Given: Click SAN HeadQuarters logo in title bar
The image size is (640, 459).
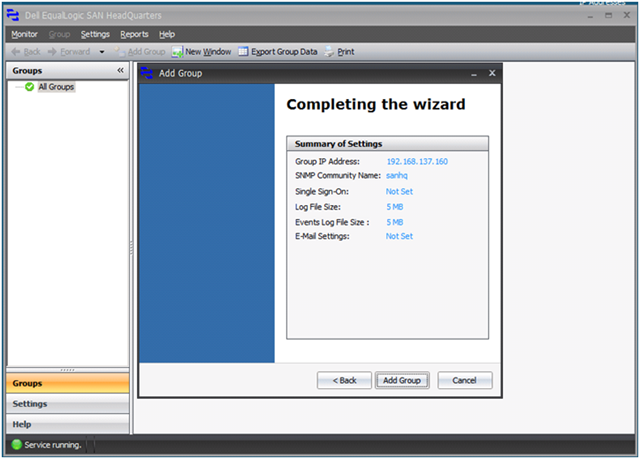Looking at the screenshot, I should (13, 16).
